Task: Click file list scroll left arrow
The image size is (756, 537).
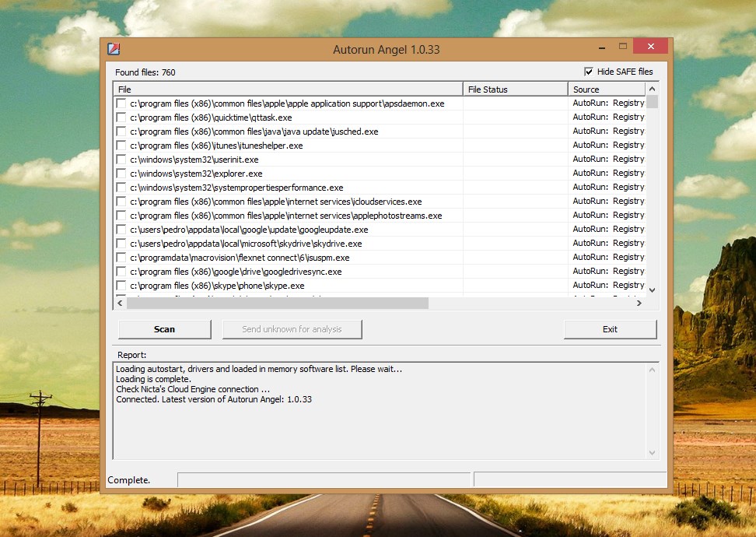Action: (x=120, y=303)
